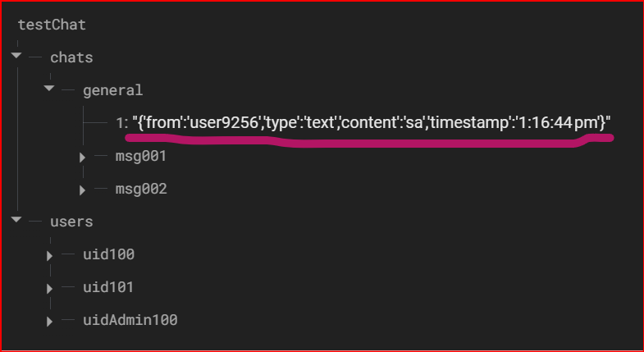
Task: Click the pink underline beneath the message value
Action: coord(369,143)
